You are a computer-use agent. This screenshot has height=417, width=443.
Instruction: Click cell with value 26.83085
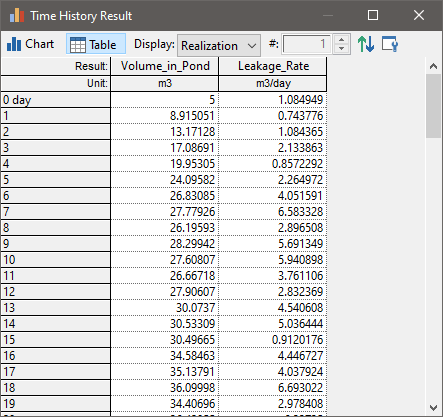pos(165,196)
